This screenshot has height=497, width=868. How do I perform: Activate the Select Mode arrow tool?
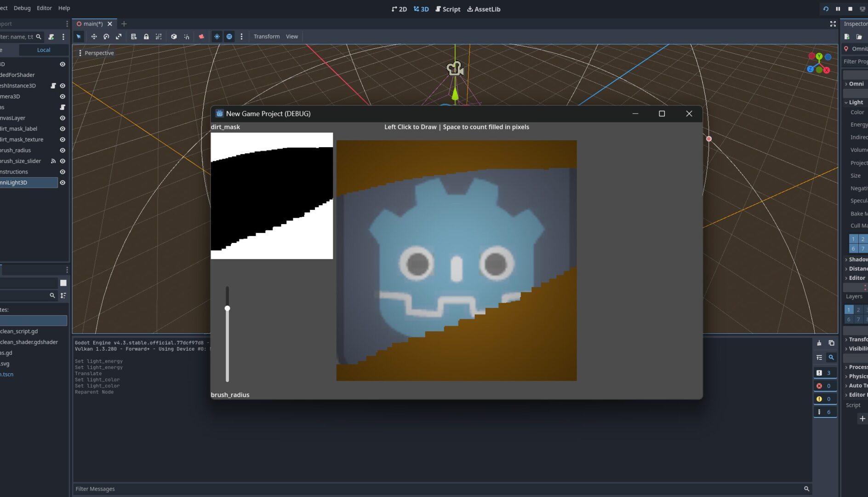tap(79, 36)
